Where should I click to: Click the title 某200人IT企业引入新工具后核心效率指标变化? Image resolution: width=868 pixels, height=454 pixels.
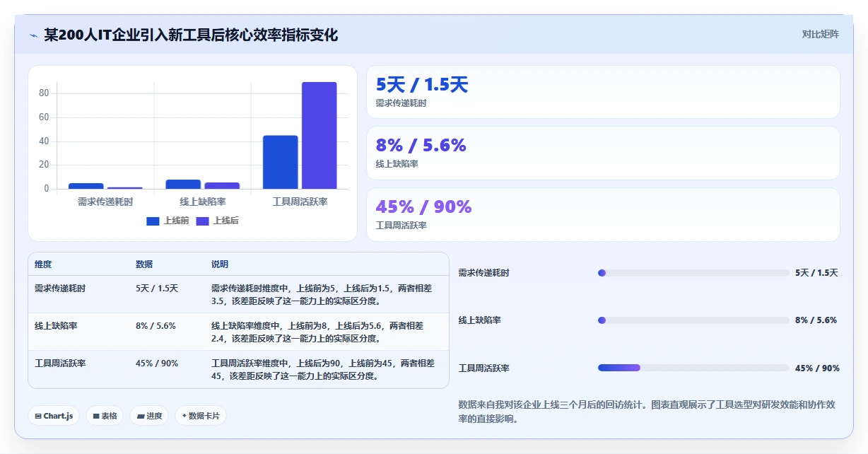pyautogui.click(x=191, y=35)
